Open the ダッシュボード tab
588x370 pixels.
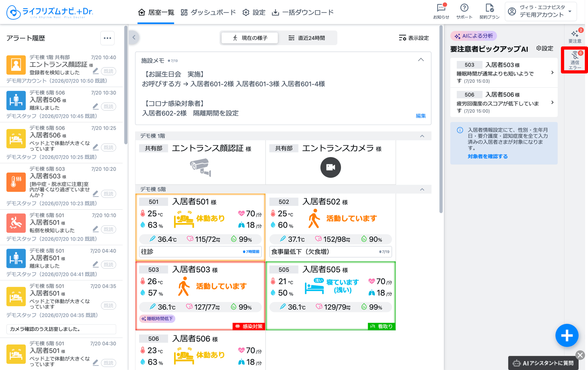tap(208, 12)
